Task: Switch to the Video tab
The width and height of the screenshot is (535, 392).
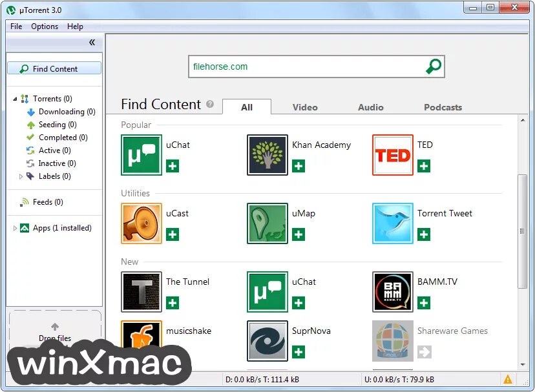Action: [x=305, y=107]
